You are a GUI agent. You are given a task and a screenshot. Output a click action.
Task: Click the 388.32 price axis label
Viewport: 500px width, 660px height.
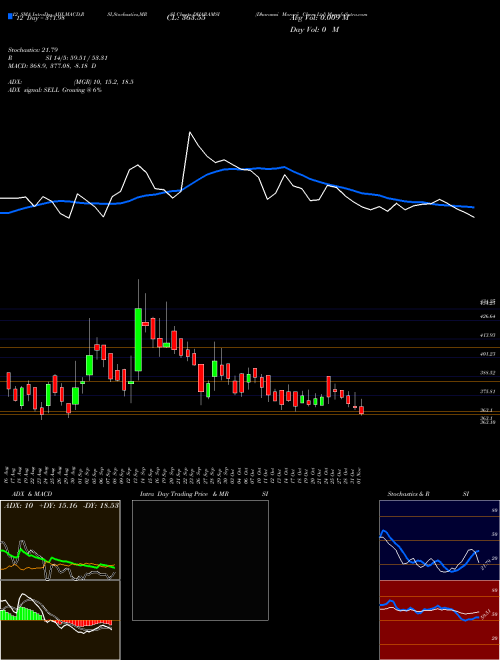[488, 373]
